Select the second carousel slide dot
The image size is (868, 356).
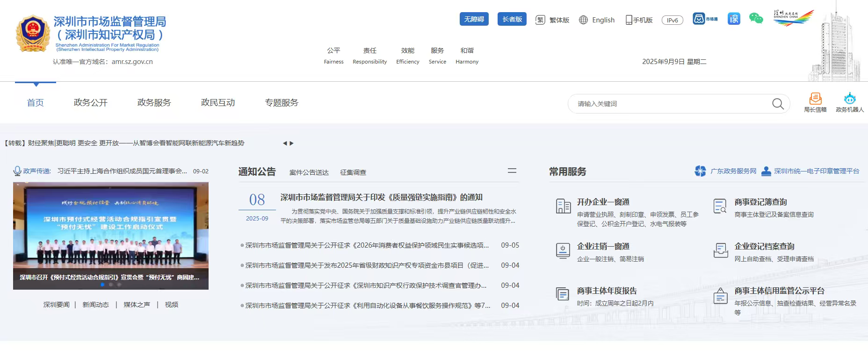tap(111, 284)
